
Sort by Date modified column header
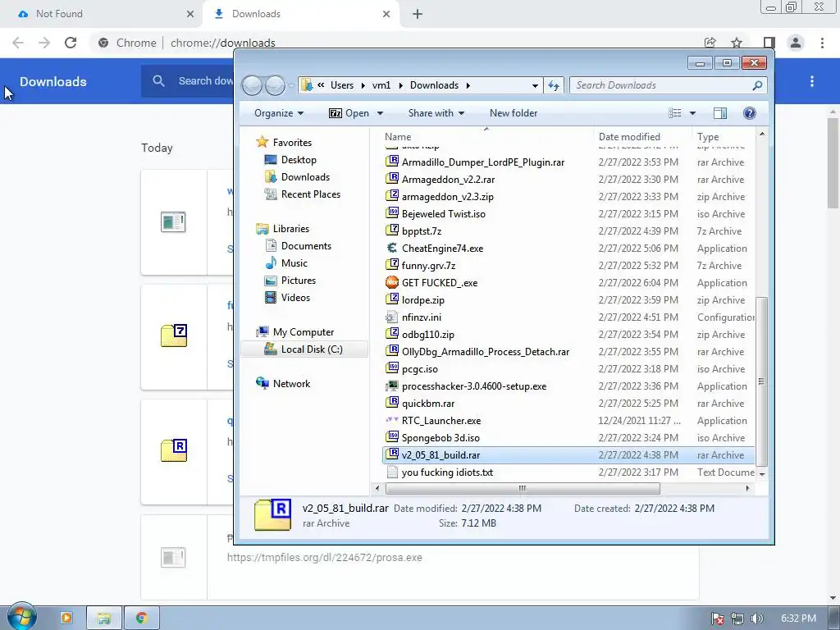pos(629,137)
